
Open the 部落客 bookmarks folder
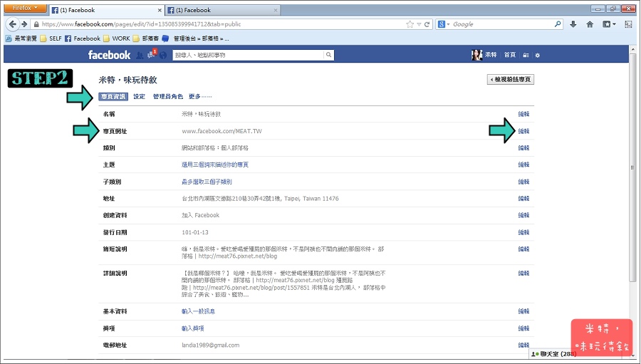coord(146,38)
